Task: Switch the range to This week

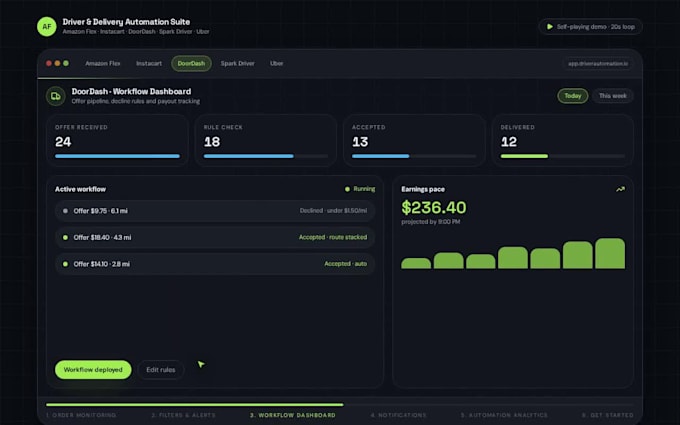Action: pyautogui.click(x=613, y=96)
